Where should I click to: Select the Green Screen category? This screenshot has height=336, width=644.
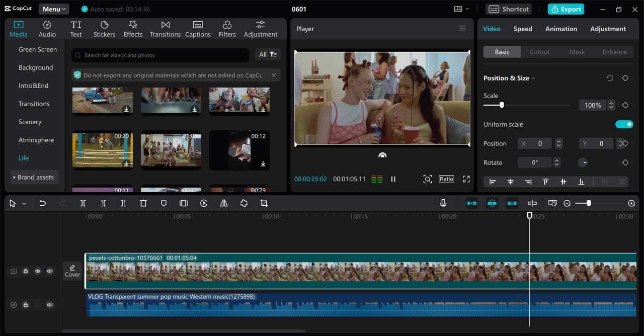[38, 49]
